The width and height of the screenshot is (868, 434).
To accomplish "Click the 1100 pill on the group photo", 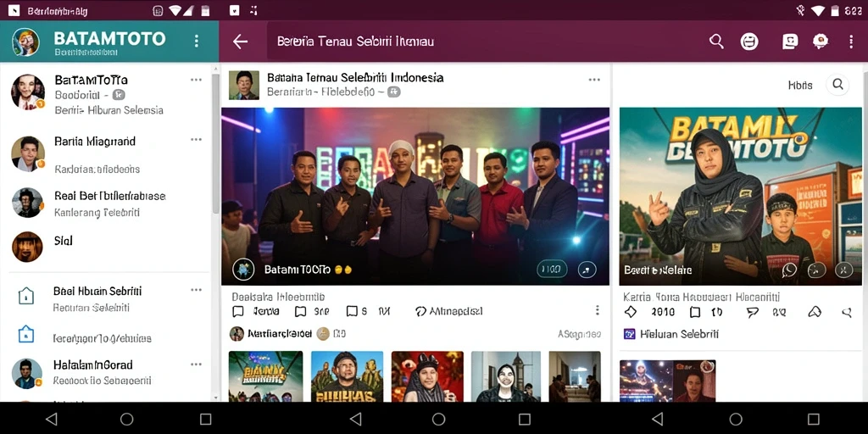I will pos(552,270).
